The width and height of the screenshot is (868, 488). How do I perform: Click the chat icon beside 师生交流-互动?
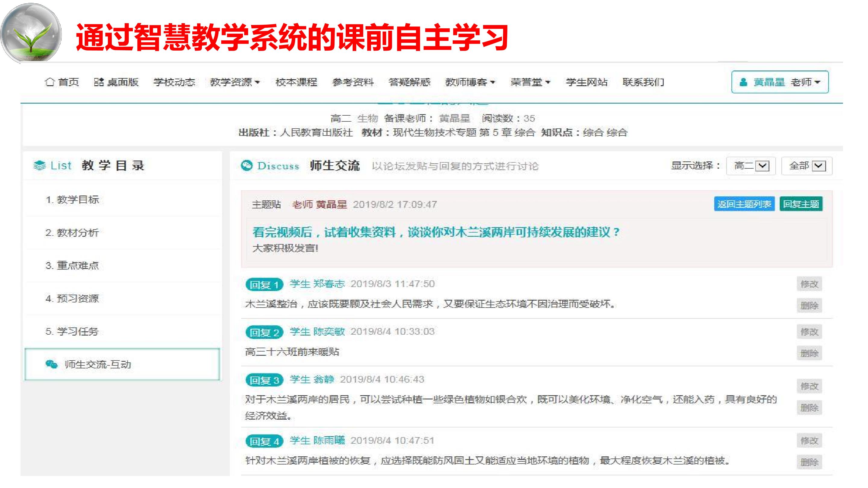coord(52,364)
